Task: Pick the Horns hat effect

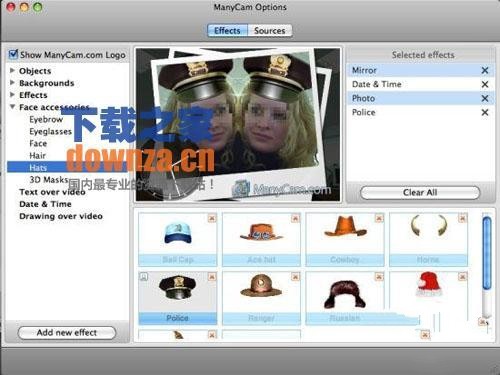Action: [428, 239]
